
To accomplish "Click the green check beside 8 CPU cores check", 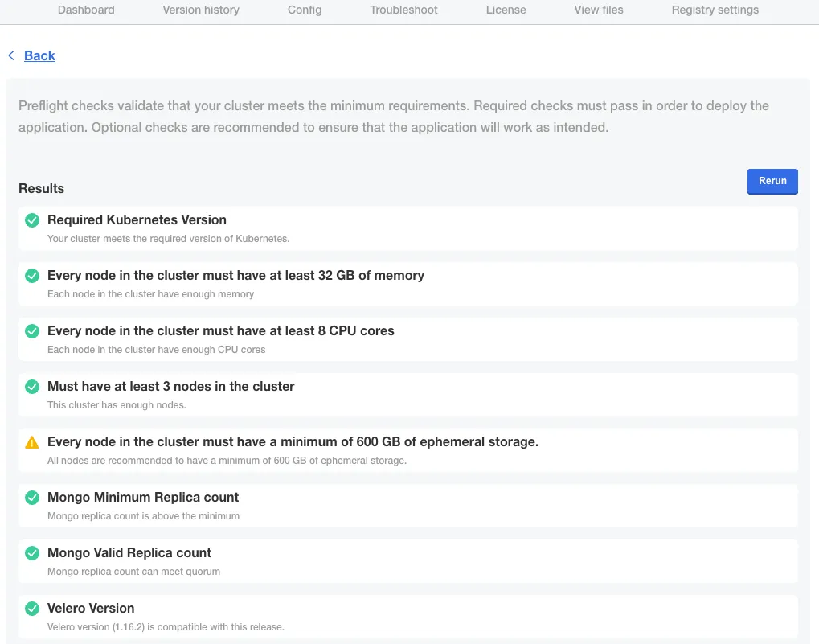I will [32, 331].
